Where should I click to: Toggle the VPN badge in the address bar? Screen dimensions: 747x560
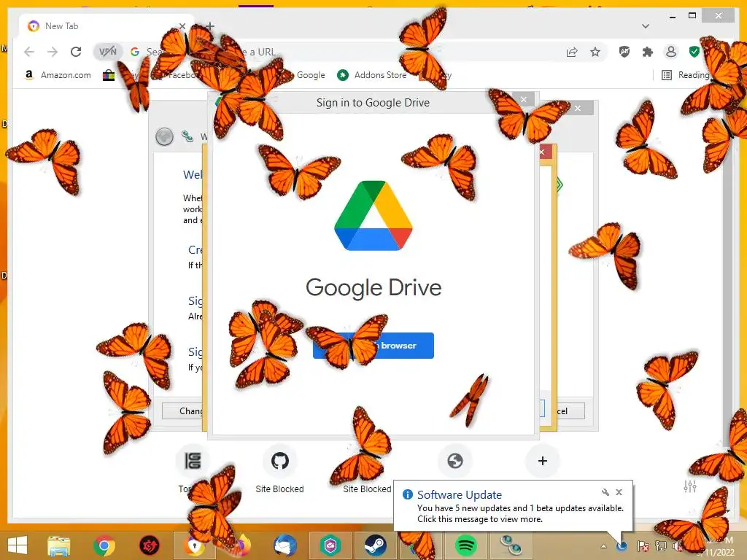[x=108, y=52]
